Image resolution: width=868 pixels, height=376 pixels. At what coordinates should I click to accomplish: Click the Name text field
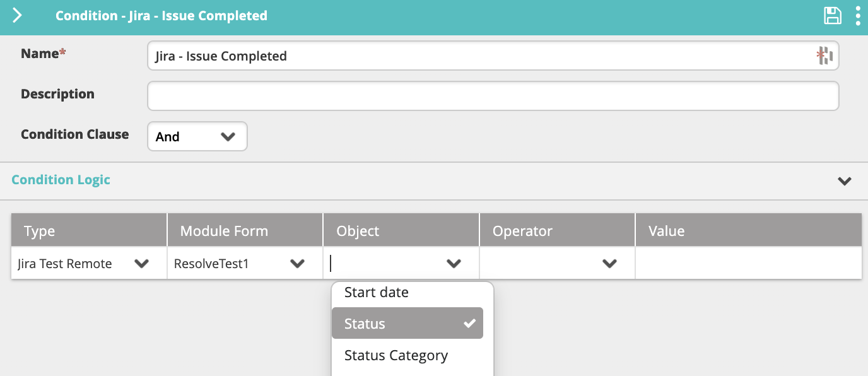(493, 56)
